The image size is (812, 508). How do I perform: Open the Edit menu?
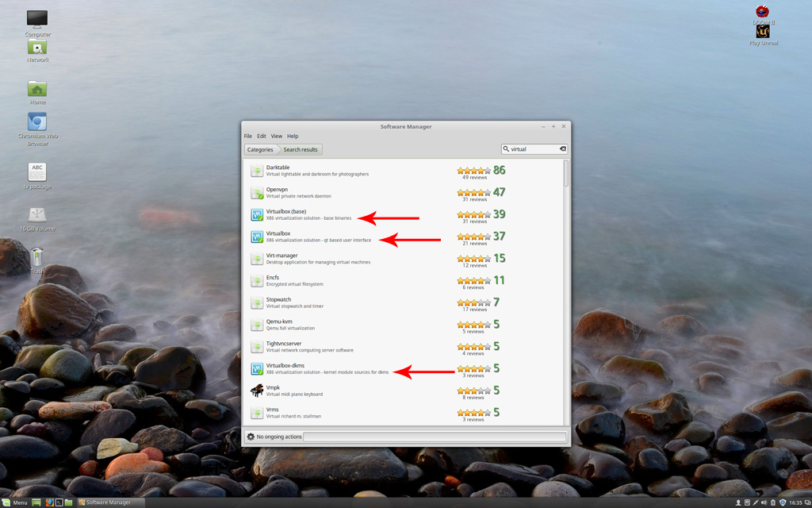tap(262, 137)
